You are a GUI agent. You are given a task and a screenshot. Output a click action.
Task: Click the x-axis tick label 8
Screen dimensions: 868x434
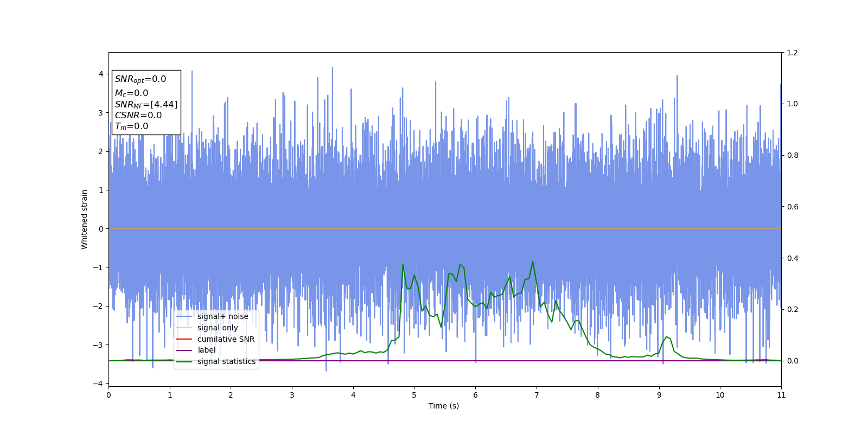click(x=597, y=395)
